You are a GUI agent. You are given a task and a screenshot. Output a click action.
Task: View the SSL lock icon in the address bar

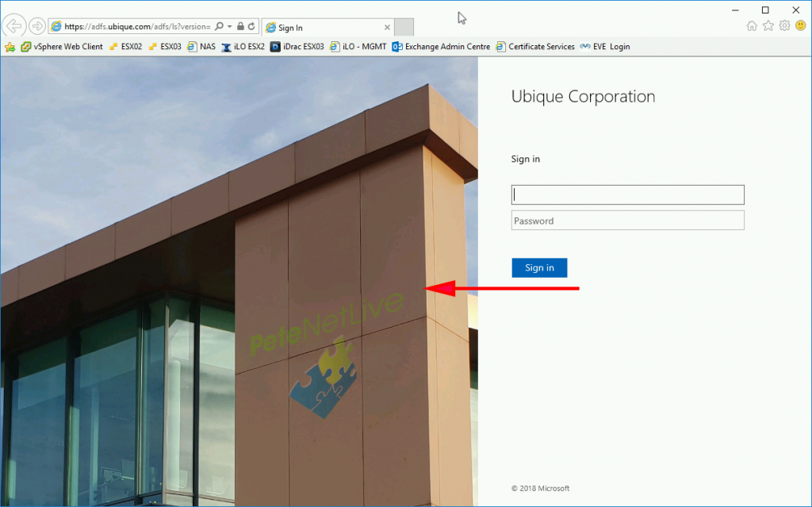click(x=240, y=26)
